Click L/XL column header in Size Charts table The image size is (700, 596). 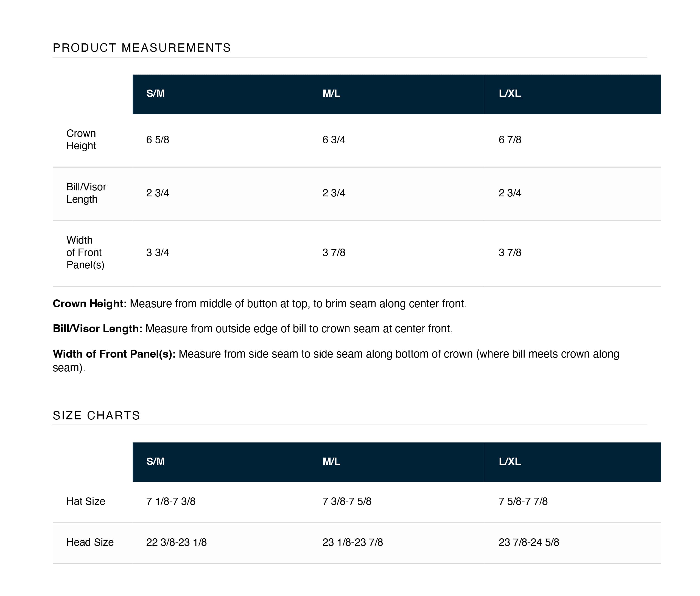pyautogui.click(x=509, y=461)
